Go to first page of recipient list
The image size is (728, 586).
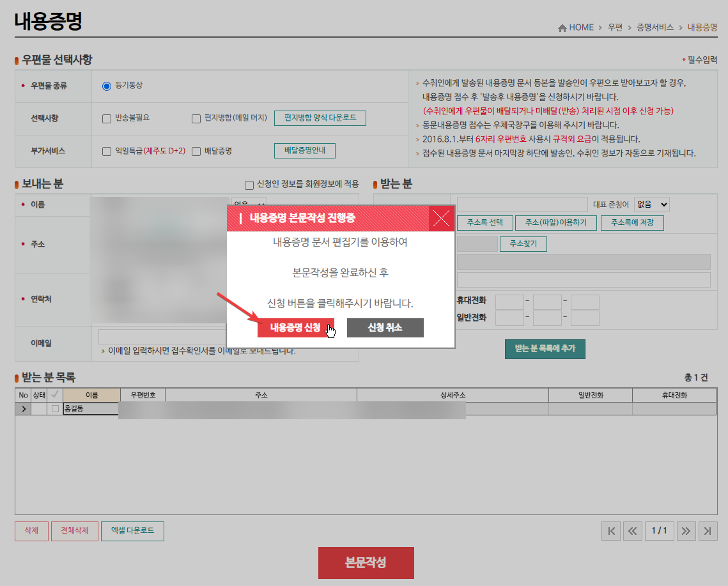612,531
